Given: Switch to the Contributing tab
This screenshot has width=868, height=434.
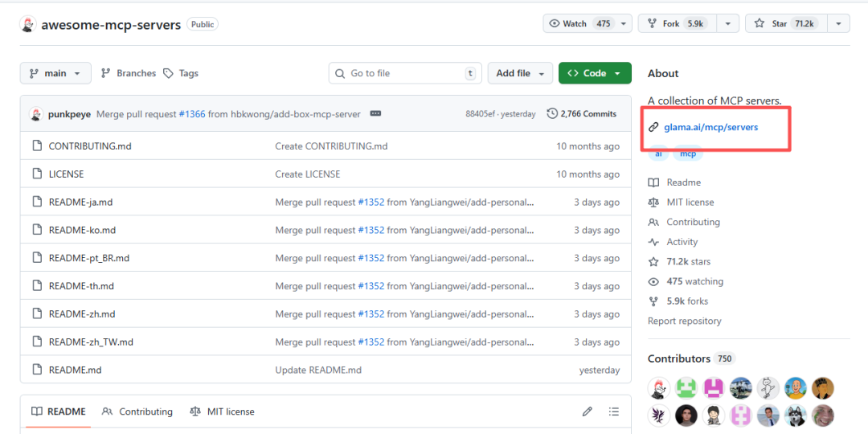Looking at the screenshot, I should pyautogui.click(x=137, y=411).
